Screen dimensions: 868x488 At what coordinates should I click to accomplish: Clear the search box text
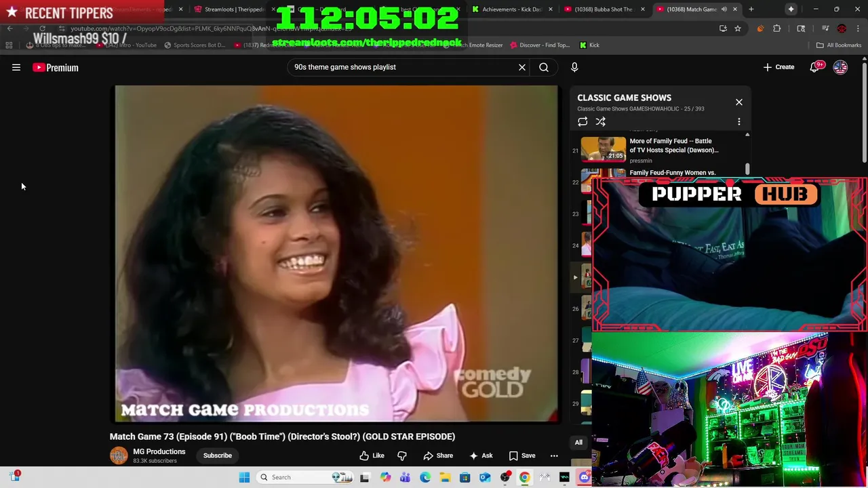(x=522, y=67)
